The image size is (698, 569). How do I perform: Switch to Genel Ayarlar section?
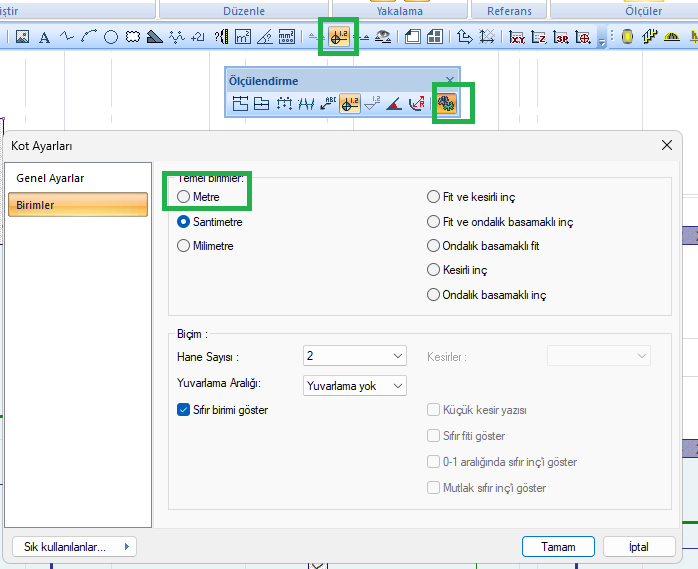pyautogui.click(x=51, y=178)
